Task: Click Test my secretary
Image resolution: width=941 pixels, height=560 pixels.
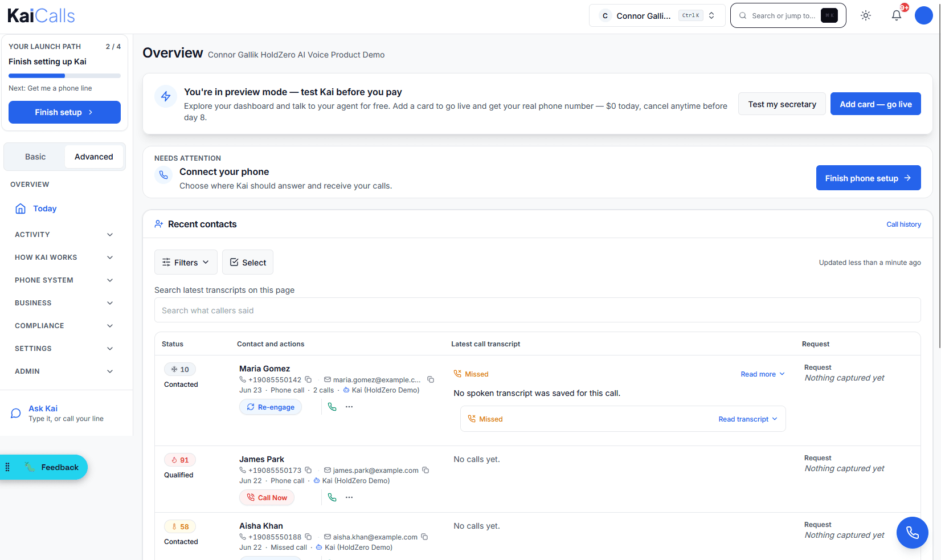Action: coord(782,104)
